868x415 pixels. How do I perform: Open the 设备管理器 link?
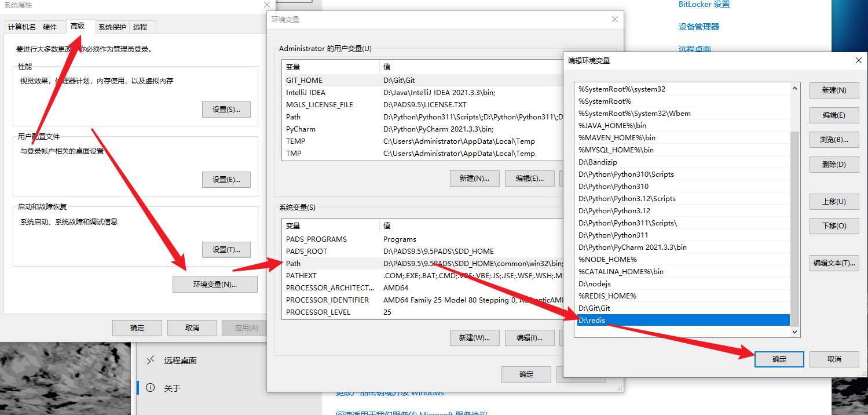point(698,27)
